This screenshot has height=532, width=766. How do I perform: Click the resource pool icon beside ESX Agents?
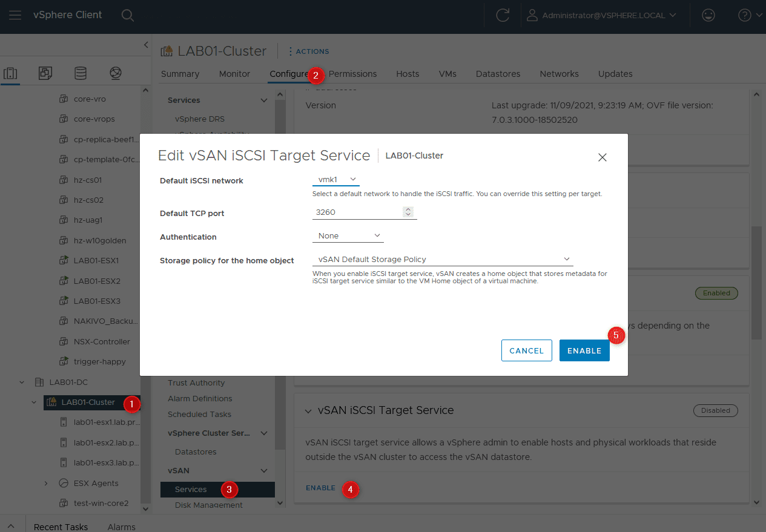pos(63,483)
